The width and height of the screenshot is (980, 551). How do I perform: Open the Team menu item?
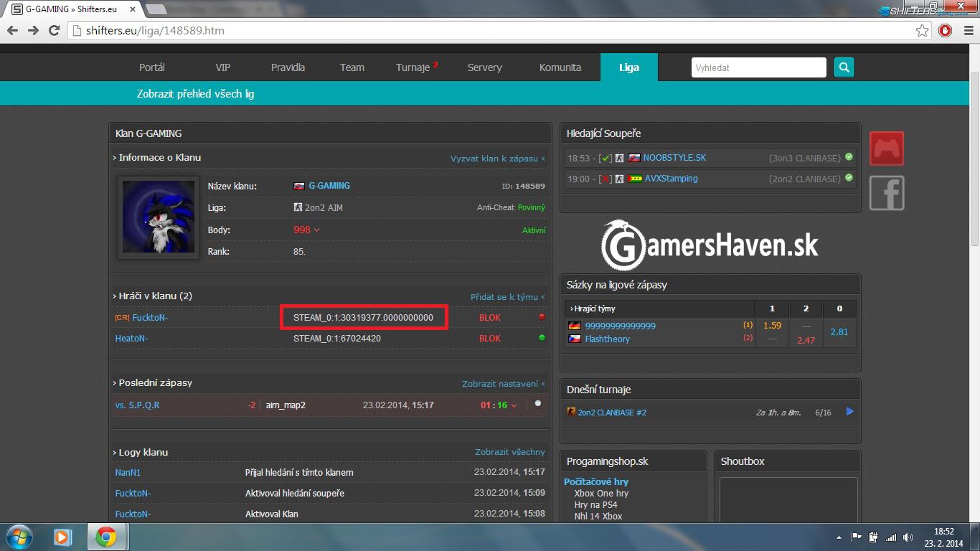click(x=352, y=67)
